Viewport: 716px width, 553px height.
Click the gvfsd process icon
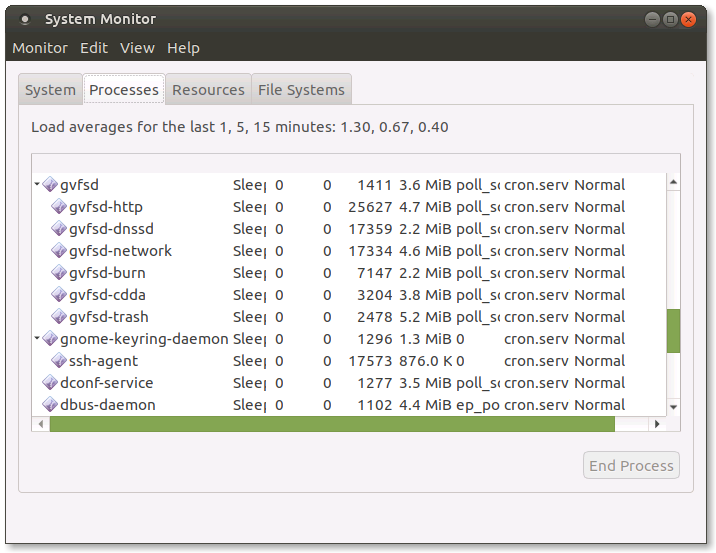click(50, 185)
